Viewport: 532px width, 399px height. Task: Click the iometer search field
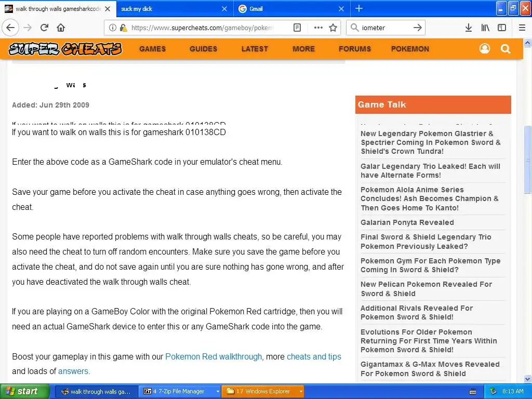[385, 28]
